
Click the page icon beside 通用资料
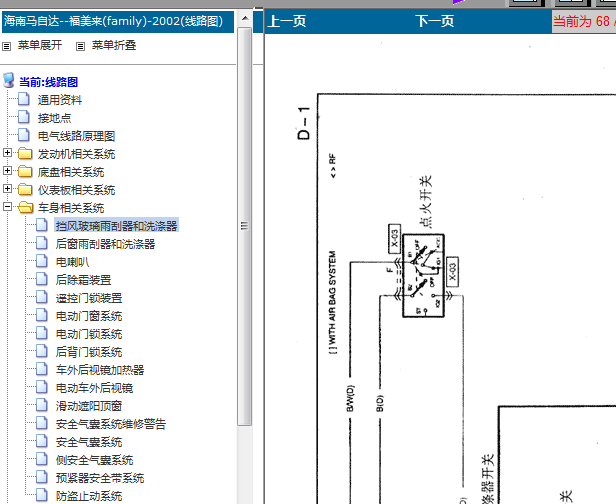(x=24, y=99)
